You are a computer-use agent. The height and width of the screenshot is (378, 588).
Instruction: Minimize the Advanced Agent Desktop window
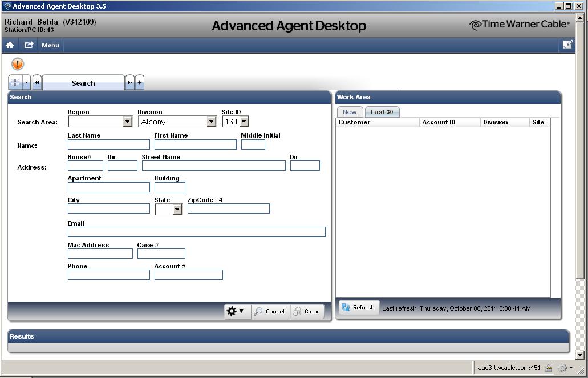[x=559, y=6]
